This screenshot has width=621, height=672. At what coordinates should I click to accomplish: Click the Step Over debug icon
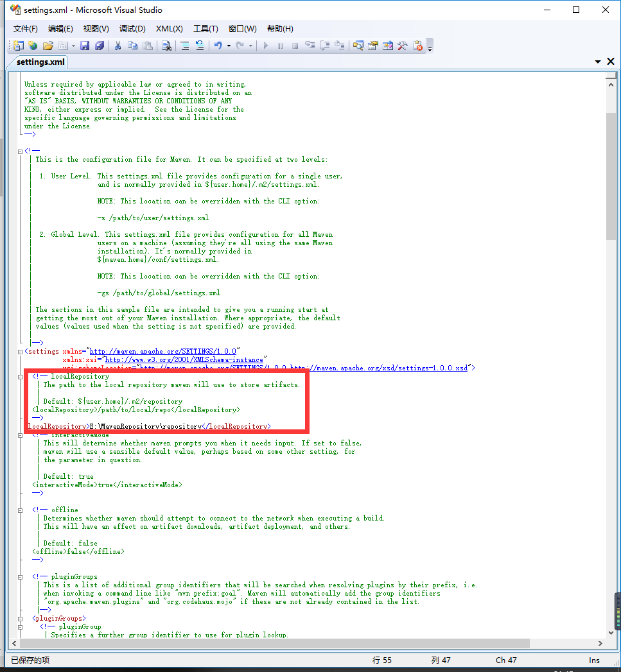[x=325, y=46]
